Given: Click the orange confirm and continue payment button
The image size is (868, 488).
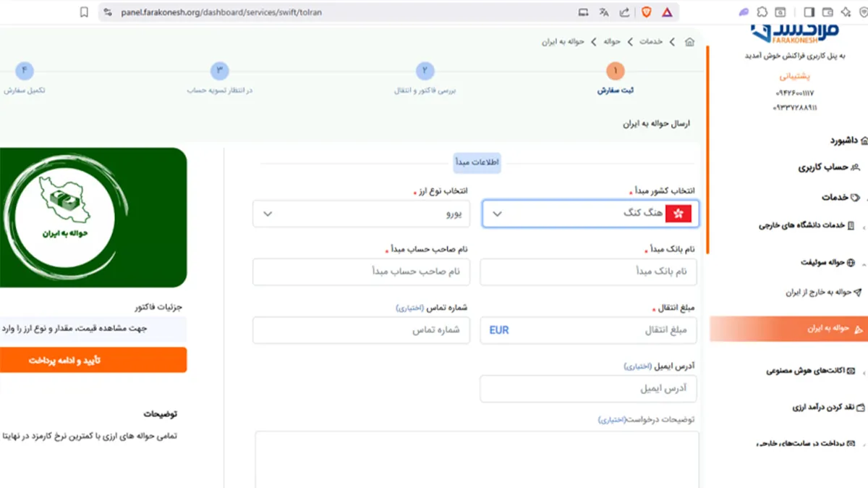Looking at the screenshot, I should tap(93, 360).
